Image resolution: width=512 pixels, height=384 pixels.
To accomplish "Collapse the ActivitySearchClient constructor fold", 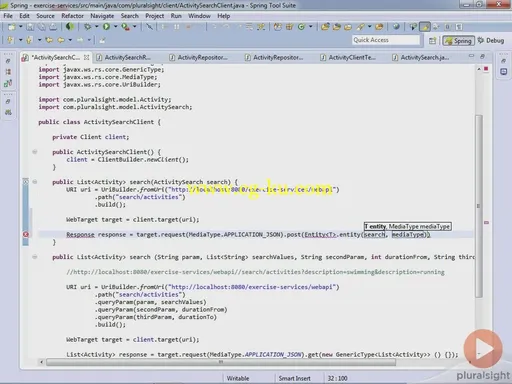I will 35,152.
